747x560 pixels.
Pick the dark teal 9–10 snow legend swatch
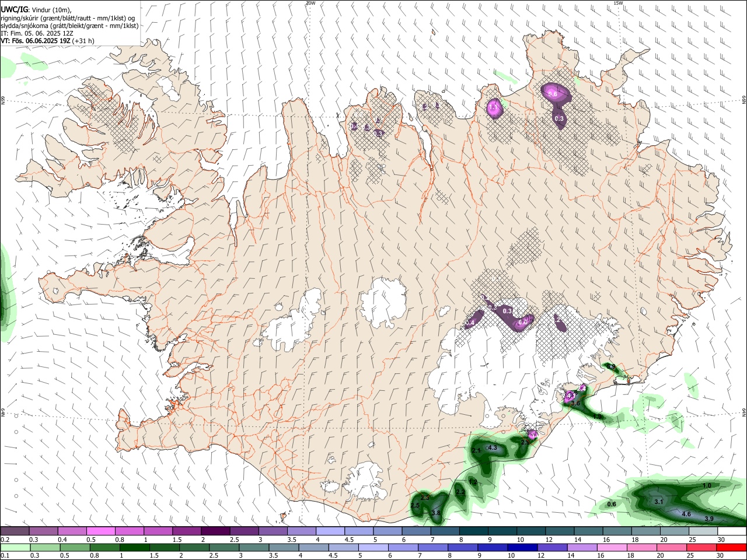point(502,531)
